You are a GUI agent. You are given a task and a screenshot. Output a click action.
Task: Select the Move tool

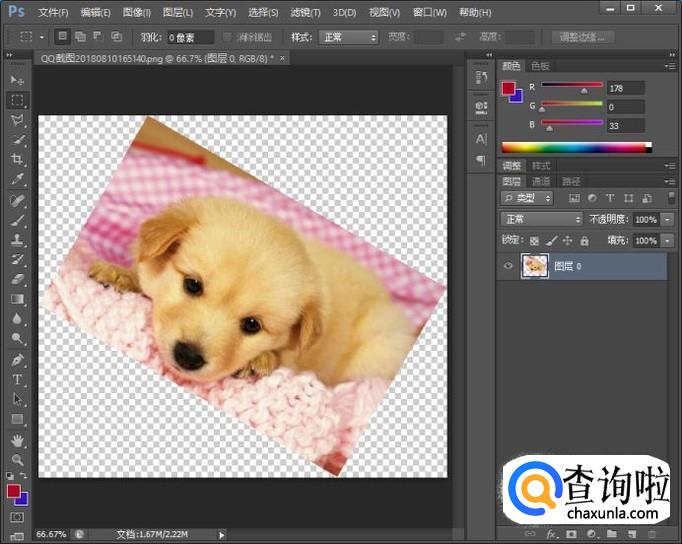point(18,80)
